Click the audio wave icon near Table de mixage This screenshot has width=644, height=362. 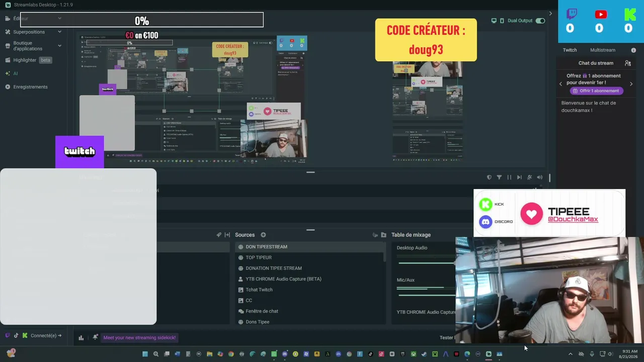click(x=375, y=235)
